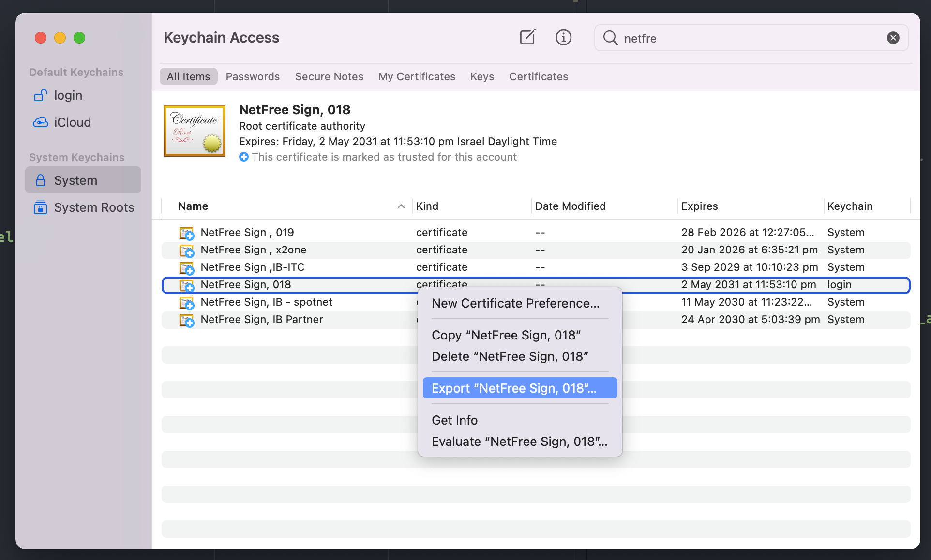Image resolution: width=931 pixels, height=560 pixels.
Task: Click the lock icon beside System
Action: pos(41,180)
